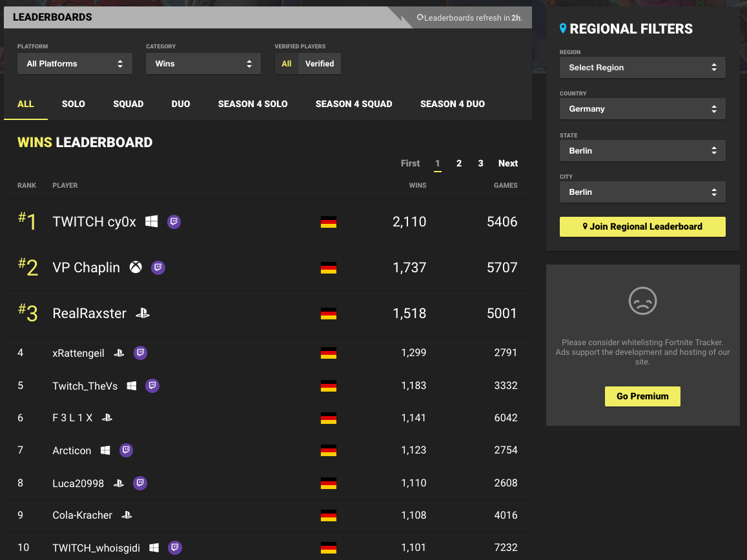The height and width of the screenshot is (560, 747).
Task: Open the Berlin city dropdown
Action: 642,192
